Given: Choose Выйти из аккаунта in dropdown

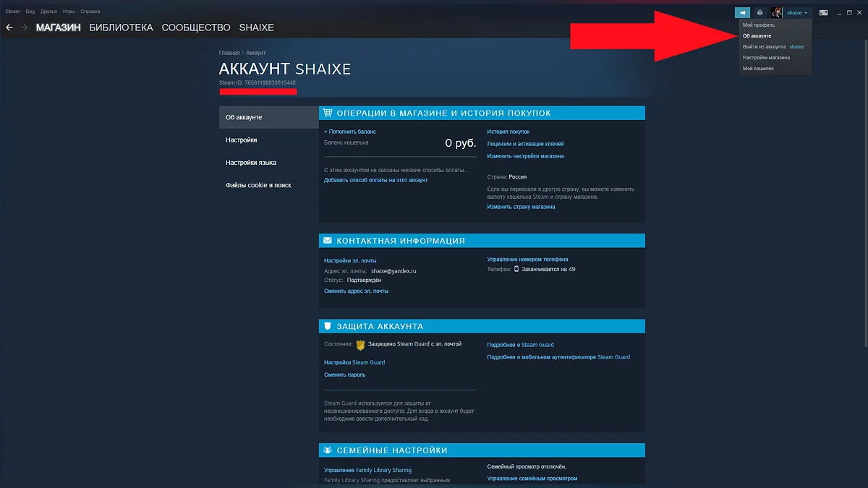Looking at the screenshot, I should 764,47.
